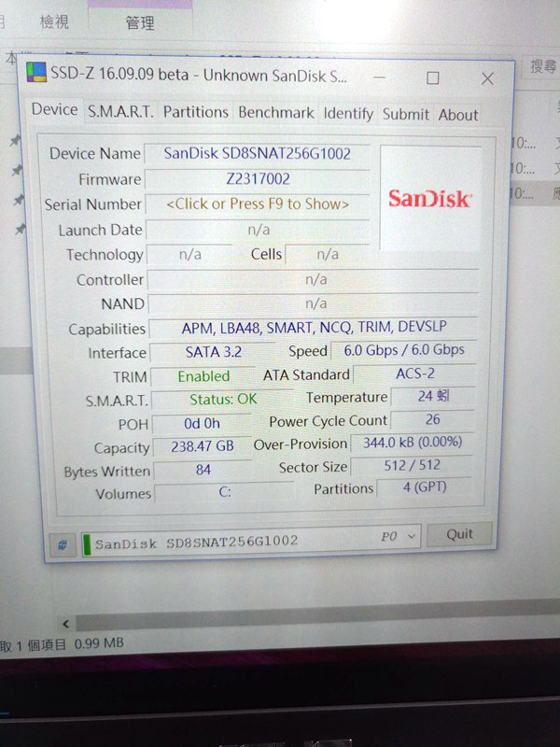
Task: Switch to the Identify tab
Action: point(348,114)
